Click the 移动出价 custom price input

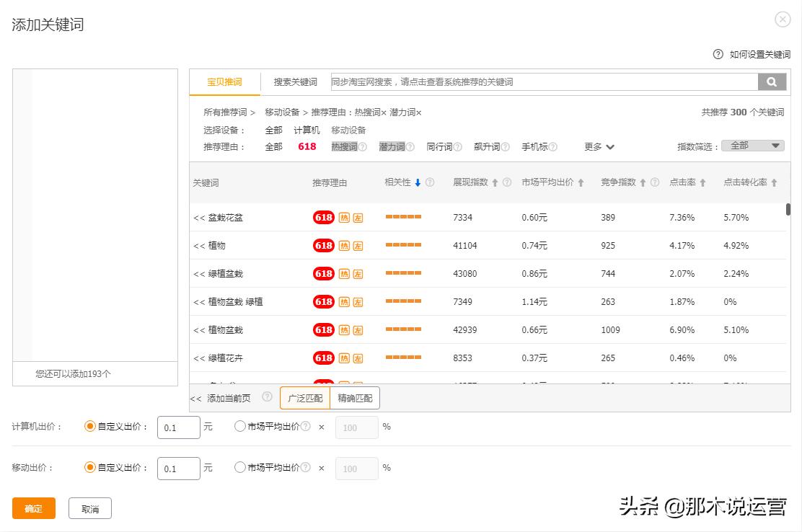coord(179,468)
